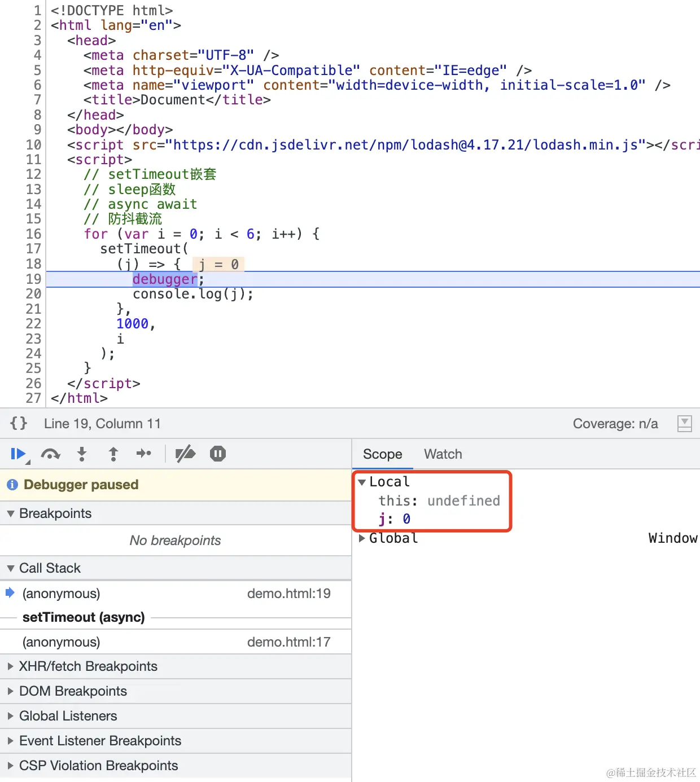
Task: Click the coverage dropdown icon in status bar
Action: 684,423
